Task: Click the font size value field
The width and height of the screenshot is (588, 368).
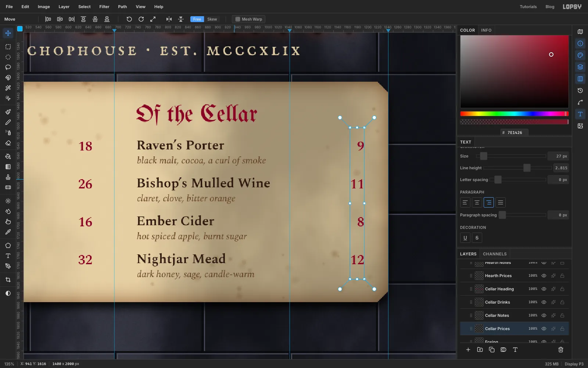Action: (x=558, y=156)
